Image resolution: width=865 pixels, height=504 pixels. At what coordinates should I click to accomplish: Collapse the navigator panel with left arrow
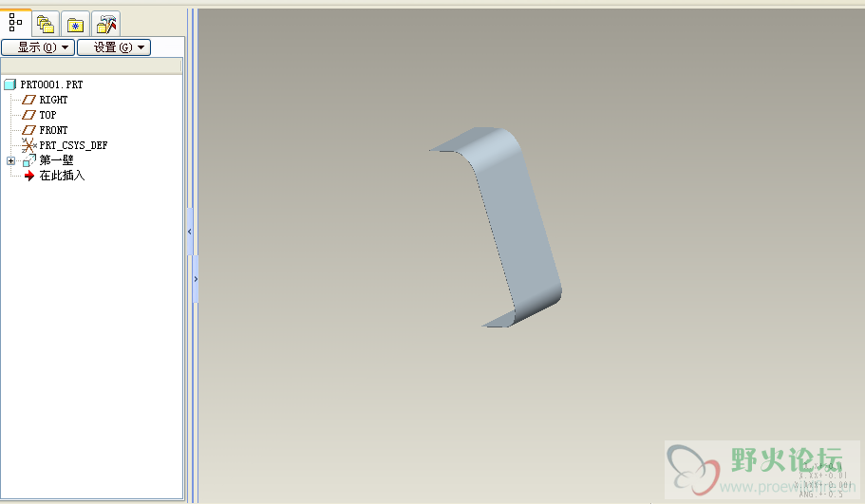click(189, 232)
